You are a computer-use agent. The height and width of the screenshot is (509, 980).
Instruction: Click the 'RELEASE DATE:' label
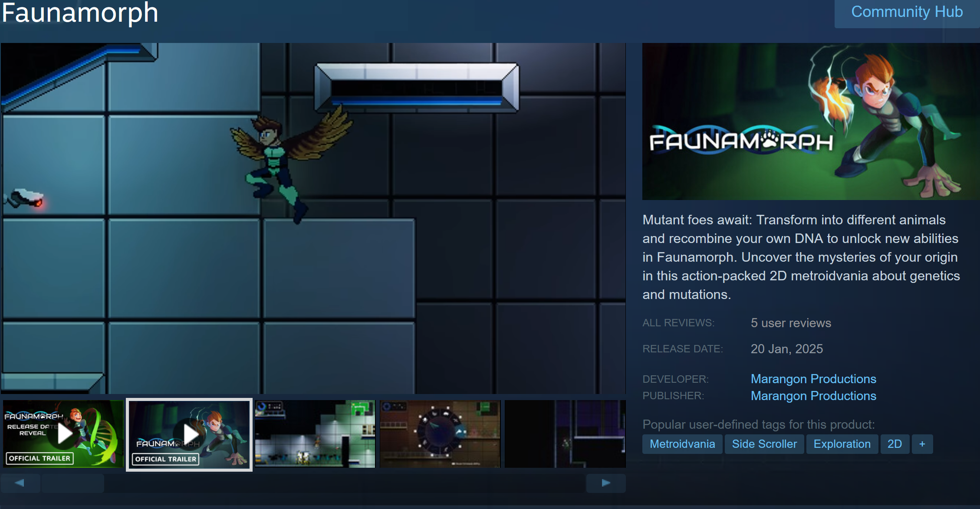point(683,349)
